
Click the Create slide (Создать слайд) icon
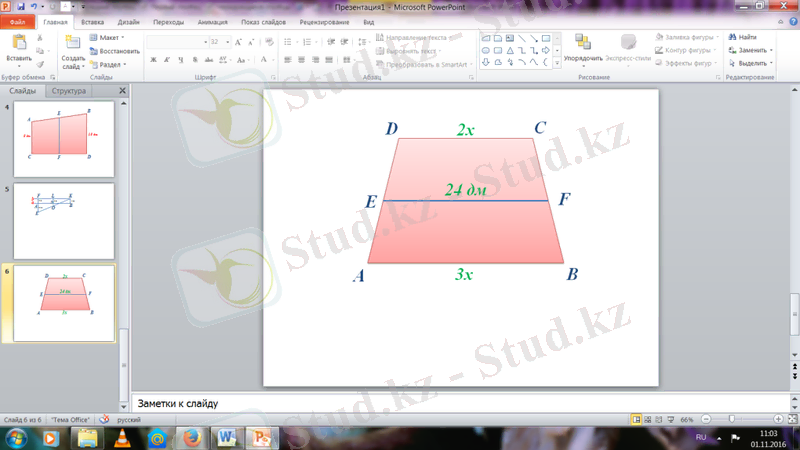[x=73, y=44]
